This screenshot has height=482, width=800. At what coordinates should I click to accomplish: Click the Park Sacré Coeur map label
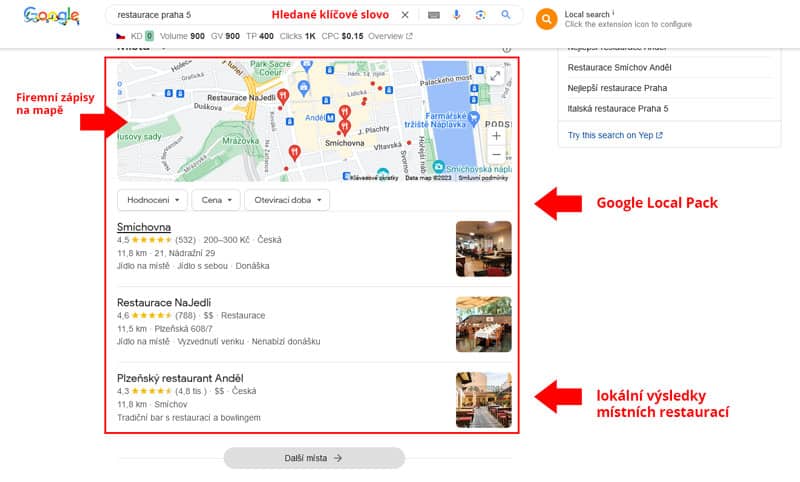tap(270, 68)
